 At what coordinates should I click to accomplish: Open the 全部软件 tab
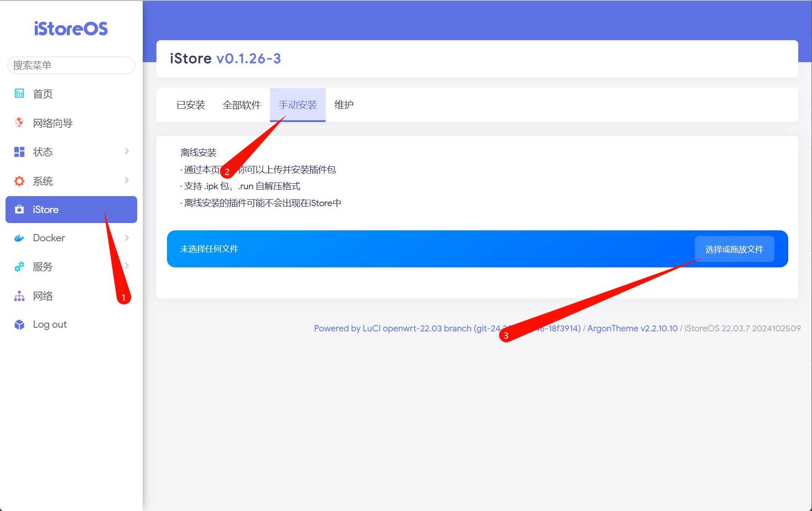pos(242,105)
